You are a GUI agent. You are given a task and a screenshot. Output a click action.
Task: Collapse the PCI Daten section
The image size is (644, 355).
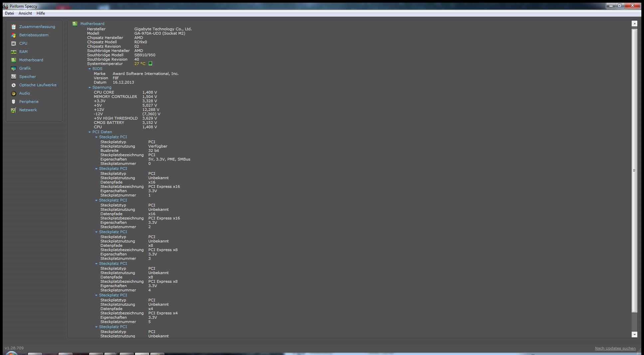point(89,132)
